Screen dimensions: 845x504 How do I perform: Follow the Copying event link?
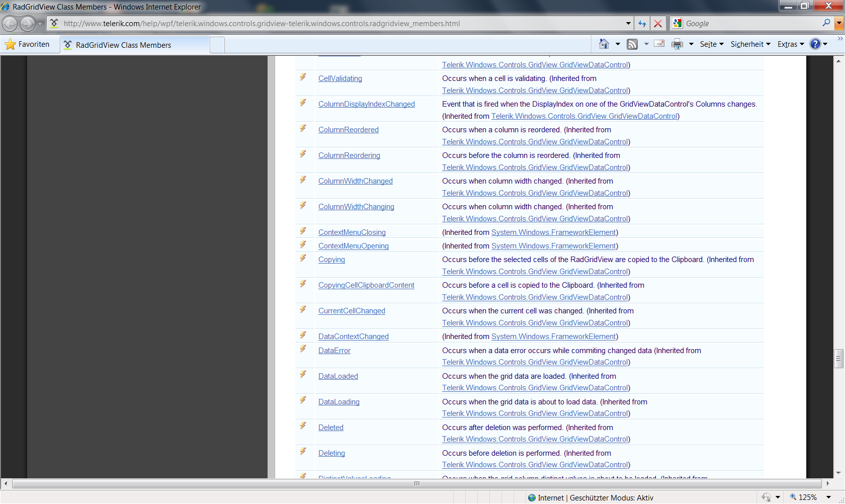(331, 260)
